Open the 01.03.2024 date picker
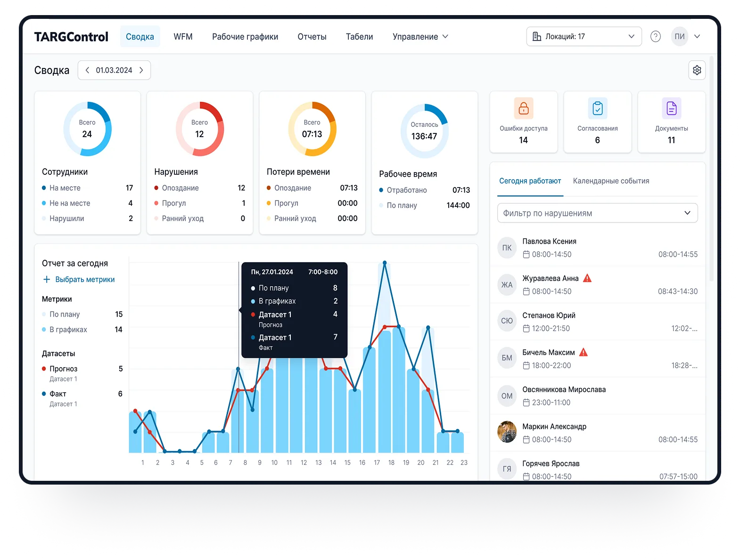The width and height of the screenshot is (740, 560). [114, 70]
